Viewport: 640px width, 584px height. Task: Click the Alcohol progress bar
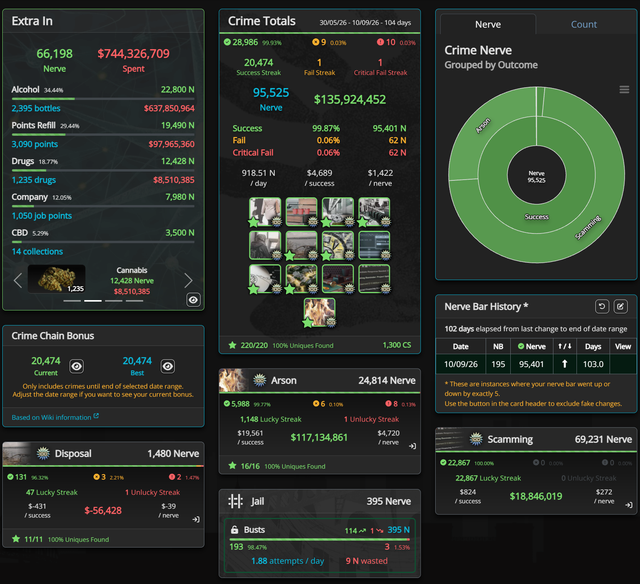point(103,99)
